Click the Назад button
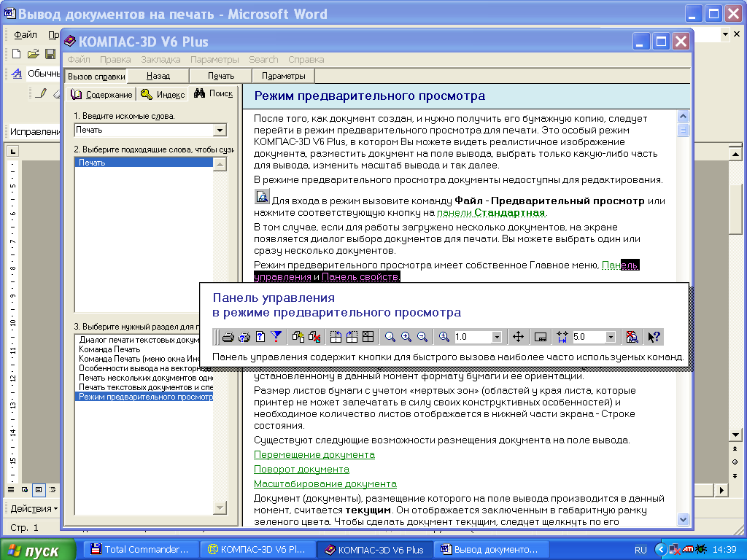Image resolution: width=747 pixels, height=560 pixels. 158,76
